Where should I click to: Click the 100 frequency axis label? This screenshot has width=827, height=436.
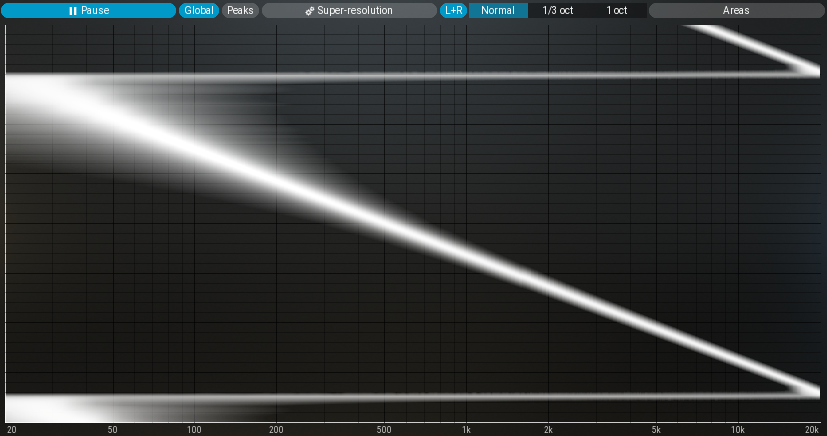tap(194, 430)
